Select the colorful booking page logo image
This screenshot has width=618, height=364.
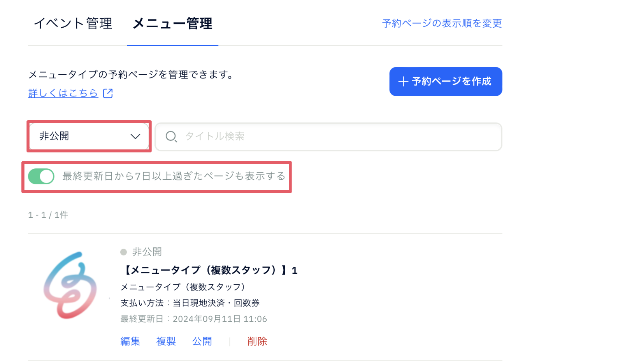[x=70, y=287]
